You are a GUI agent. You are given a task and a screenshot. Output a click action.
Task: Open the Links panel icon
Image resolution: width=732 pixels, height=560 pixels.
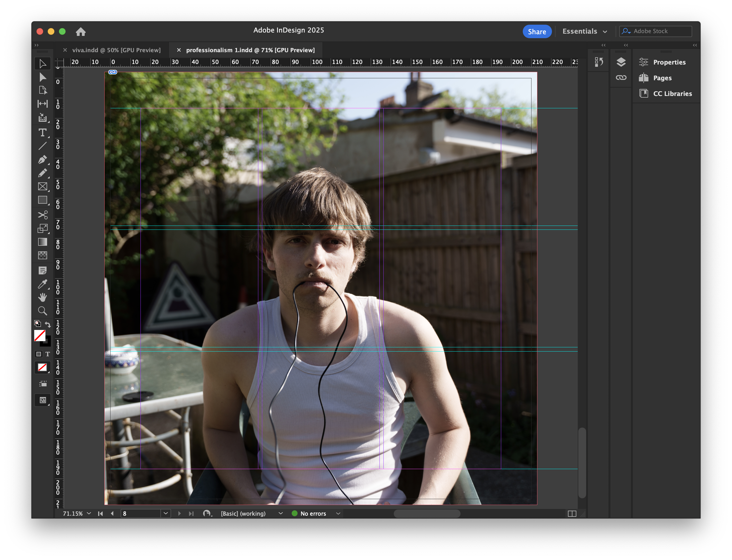(621, 78)
